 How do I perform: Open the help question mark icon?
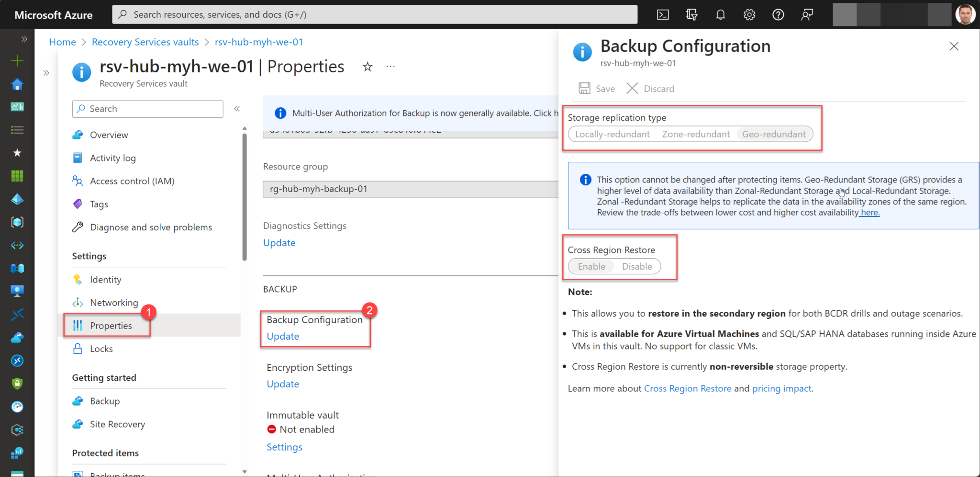click(x=778, y=14)
